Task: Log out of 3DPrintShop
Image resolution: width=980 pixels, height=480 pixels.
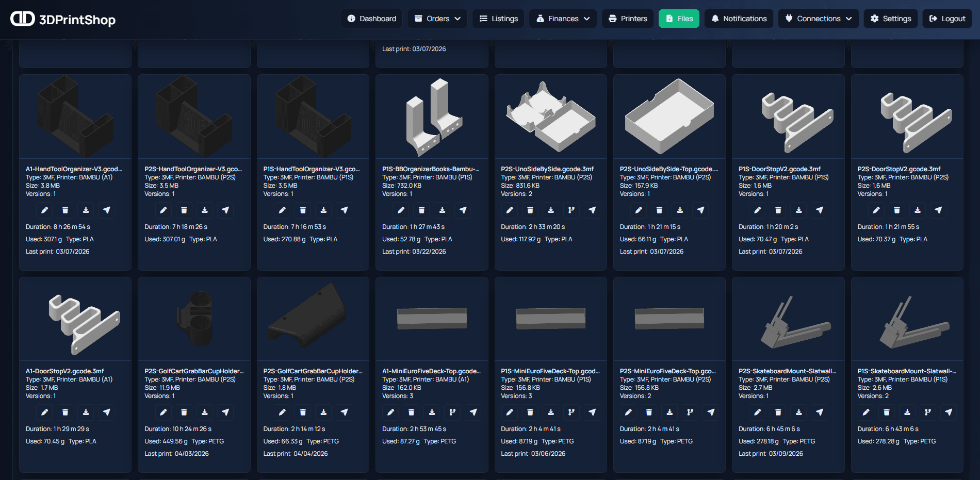Action: (x=946, y=19)
